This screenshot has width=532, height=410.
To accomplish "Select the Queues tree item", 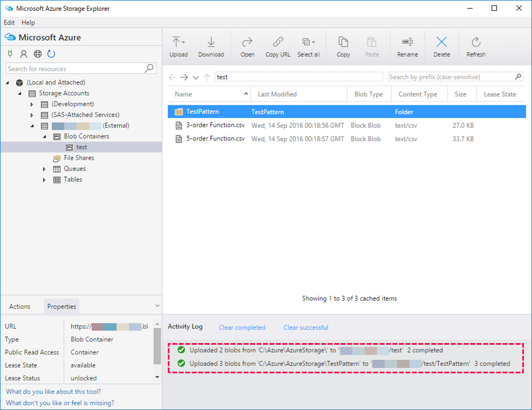I will click(74, 168).
